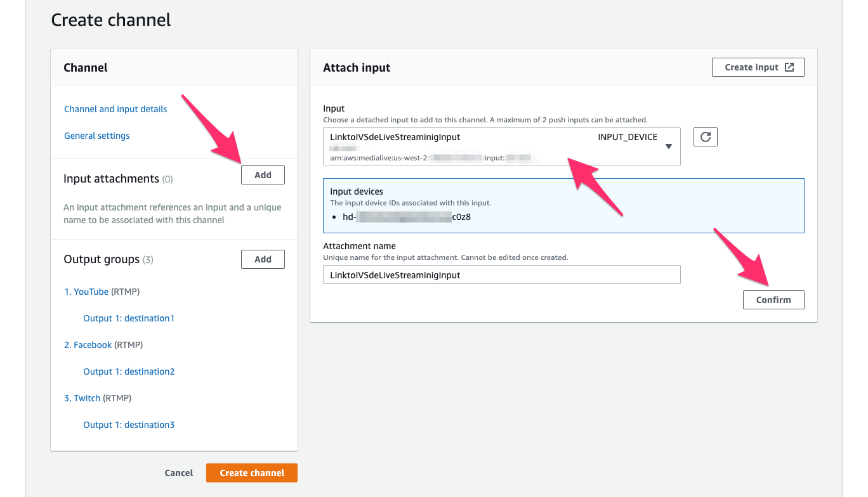Create the channel
The height and width of the screenshot is (497, 868).
(251, 472)
